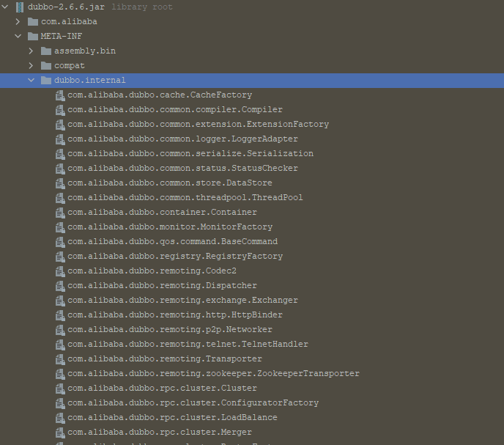
Task: Open com.alibaba.dubbo.rpc.cluster.ConfiguratorFactory file
Action: pos(193,403)
